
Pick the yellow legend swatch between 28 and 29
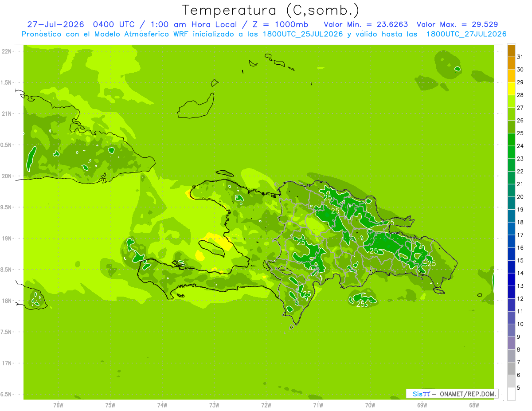511,89
